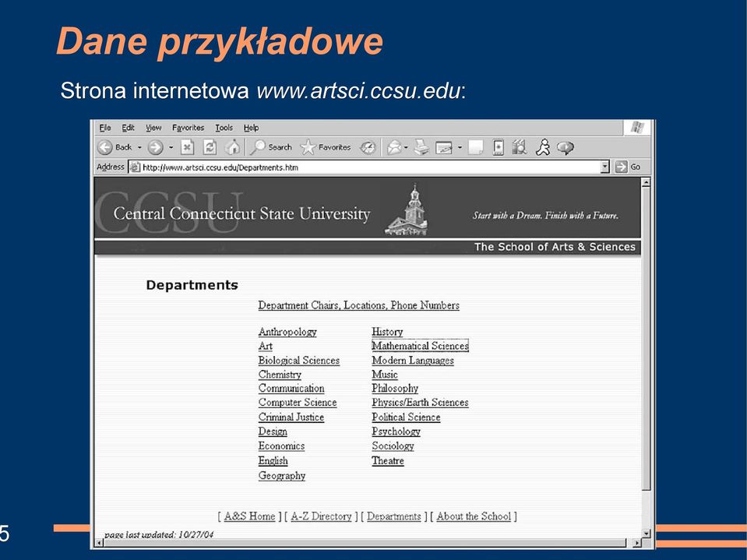This screenshot has width=747, height=560.
Task: Click the page icon in address bar
Action: [135, 167]
